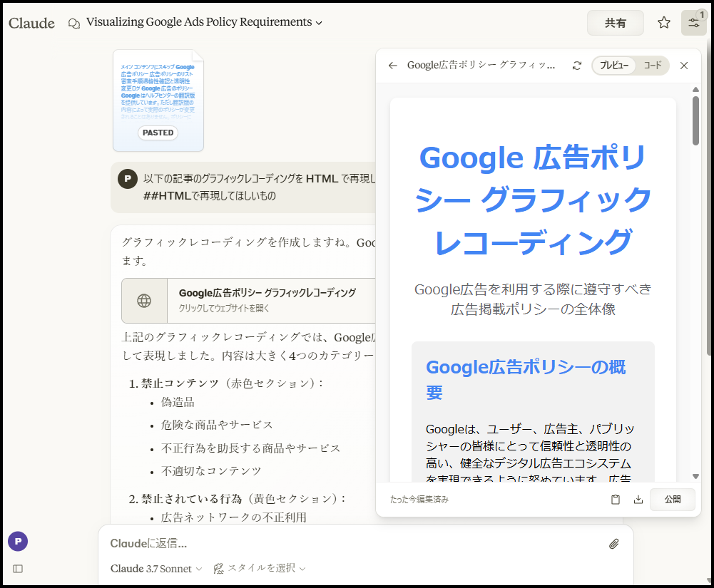Copy artifact contents with clipboard icon
The width and height of the screenshot is (714, 588).
(x=615, y=500)
